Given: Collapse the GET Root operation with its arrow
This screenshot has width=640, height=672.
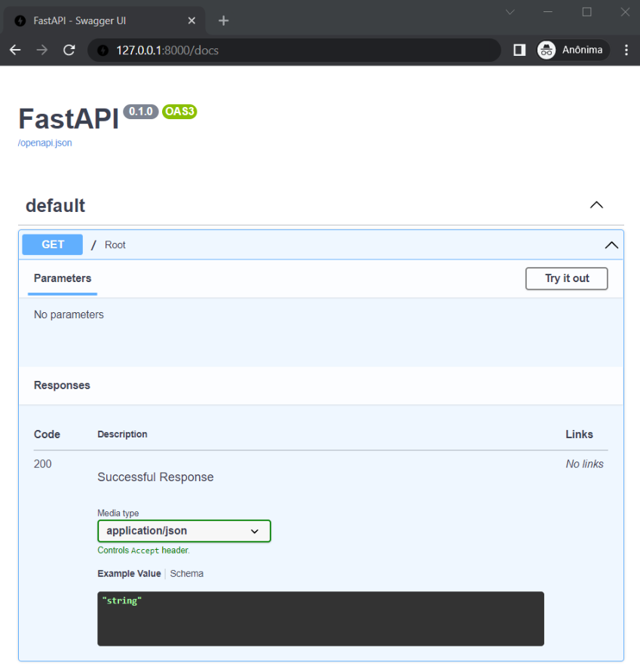Looking at the screenshot, I should (x=611, y=244).
